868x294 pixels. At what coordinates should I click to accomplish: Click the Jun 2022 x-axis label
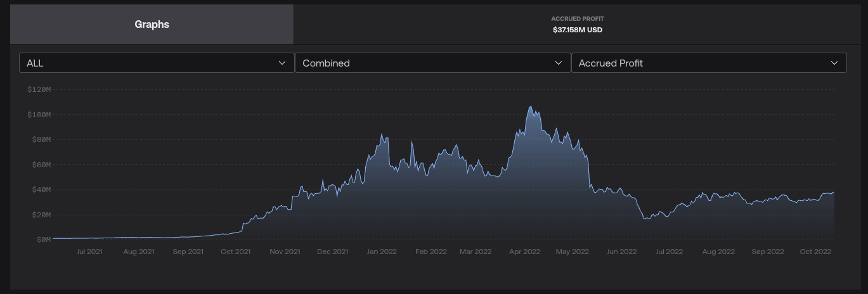(621, 252)
